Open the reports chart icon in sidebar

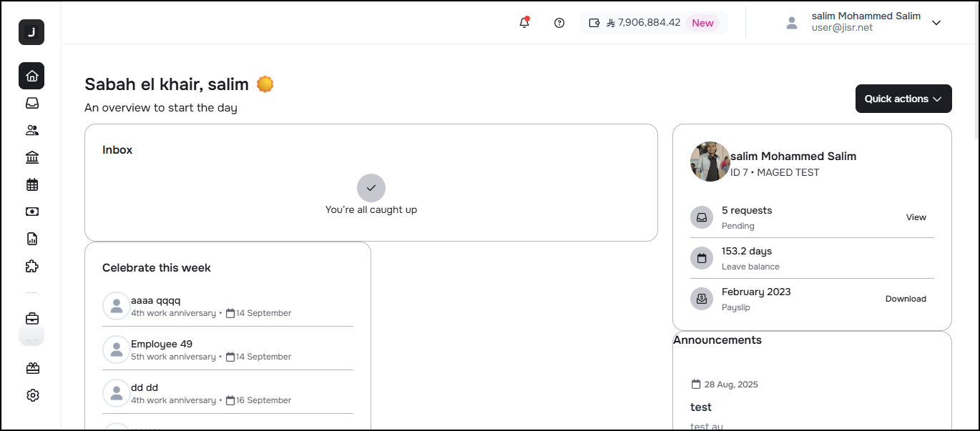coord(31,239)
